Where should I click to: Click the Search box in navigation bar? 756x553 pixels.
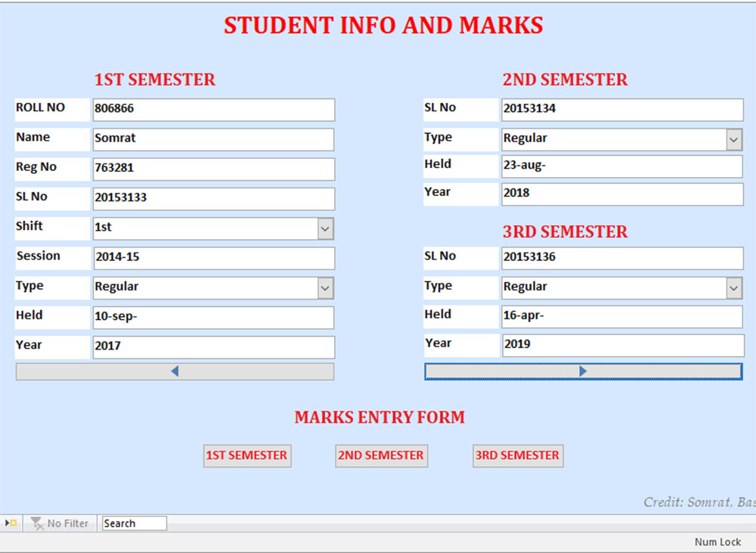click(x=134, y=523)
